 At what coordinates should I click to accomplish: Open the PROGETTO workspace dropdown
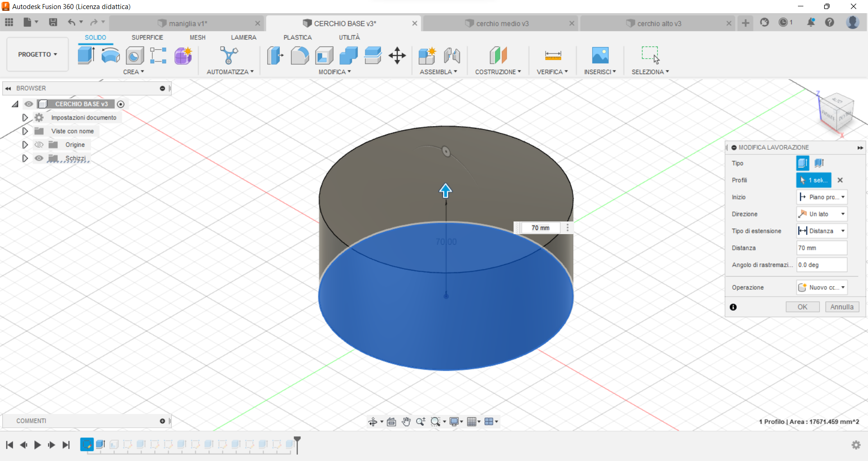pos(38,54)
